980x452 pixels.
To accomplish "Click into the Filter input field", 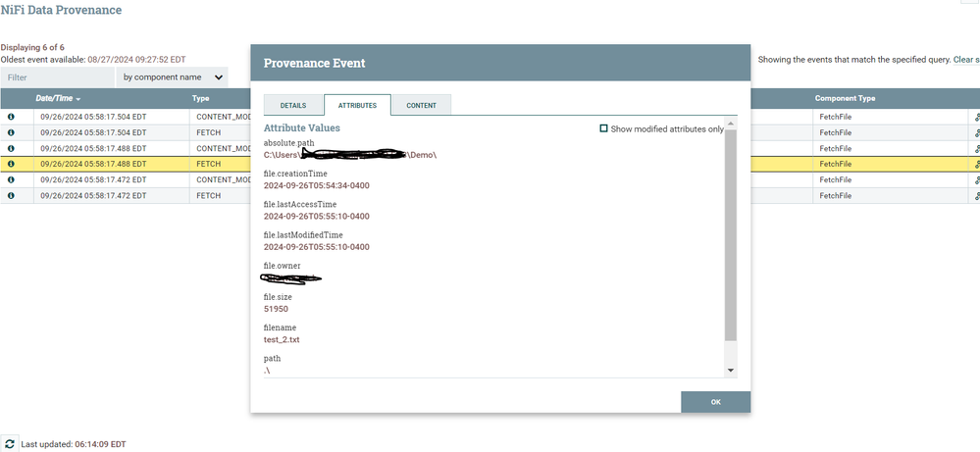I will [x=58, y=77].
